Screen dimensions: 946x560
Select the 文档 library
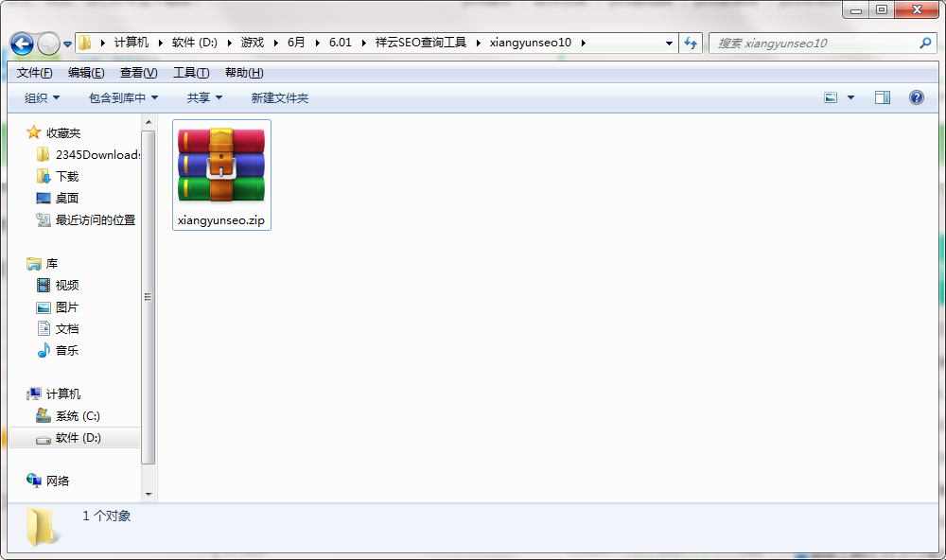[67, 329]
